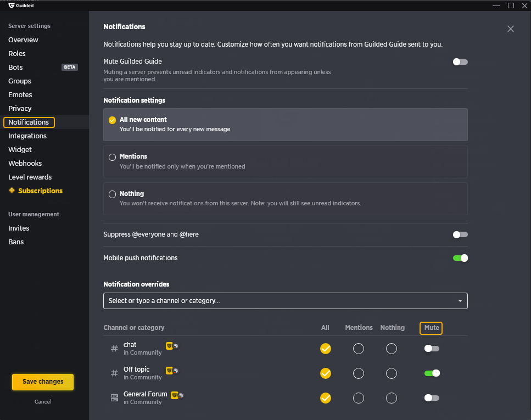Click Cancel below Save changes
This screenshot has width=531, height=420.
coord(43,401)
